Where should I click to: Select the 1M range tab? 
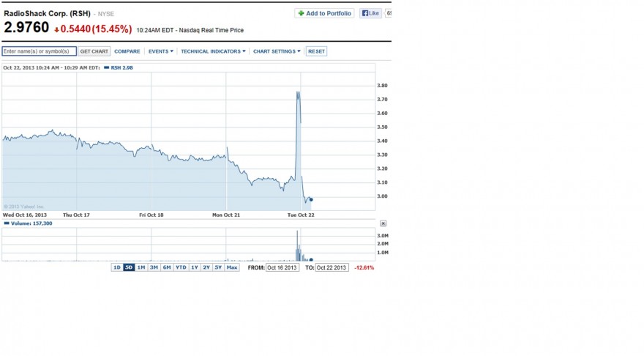141,267
